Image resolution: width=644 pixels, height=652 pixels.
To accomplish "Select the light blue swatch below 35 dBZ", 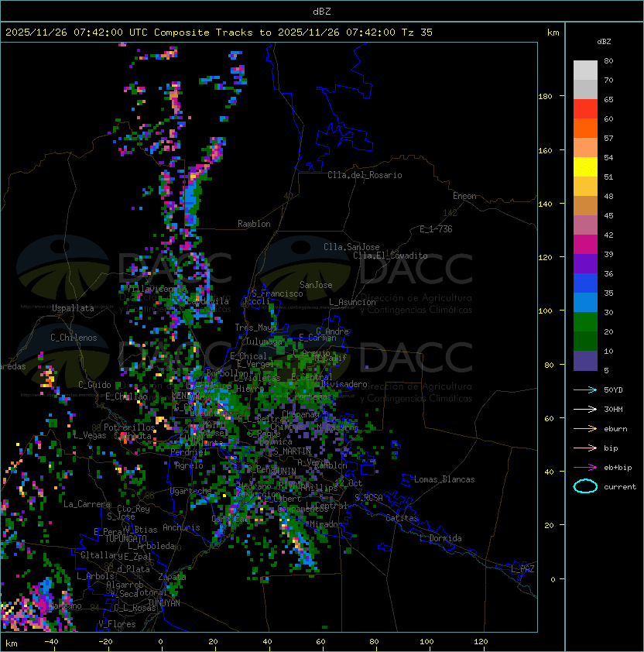I will 585,302.
